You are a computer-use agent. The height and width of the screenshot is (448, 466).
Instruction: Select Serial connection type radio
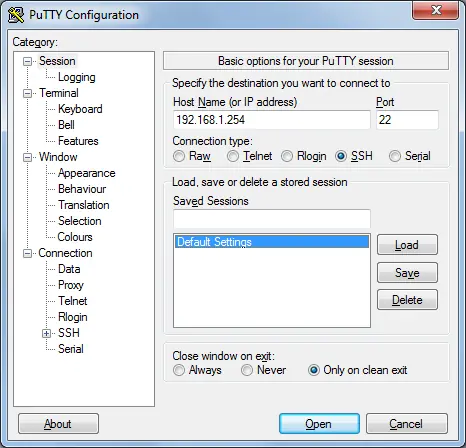pyautogui.click(x=395, y=156)
